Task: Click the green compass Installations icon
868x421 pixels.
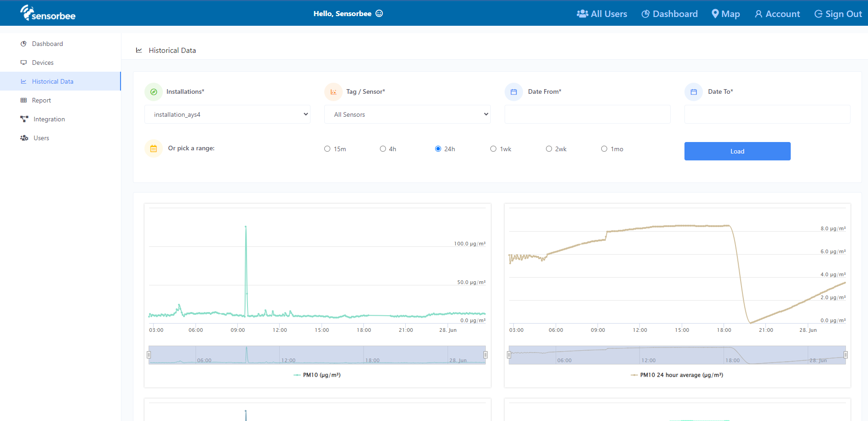Action: click(154, 92)
